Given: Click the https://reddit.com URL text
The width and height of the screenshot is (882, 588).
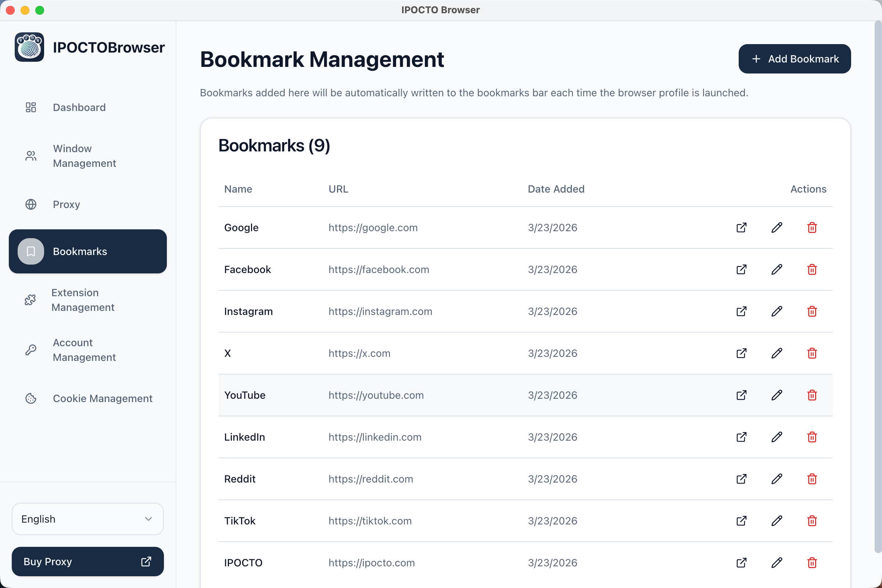Looking at the screenshot, I should [x=371, y=479].
